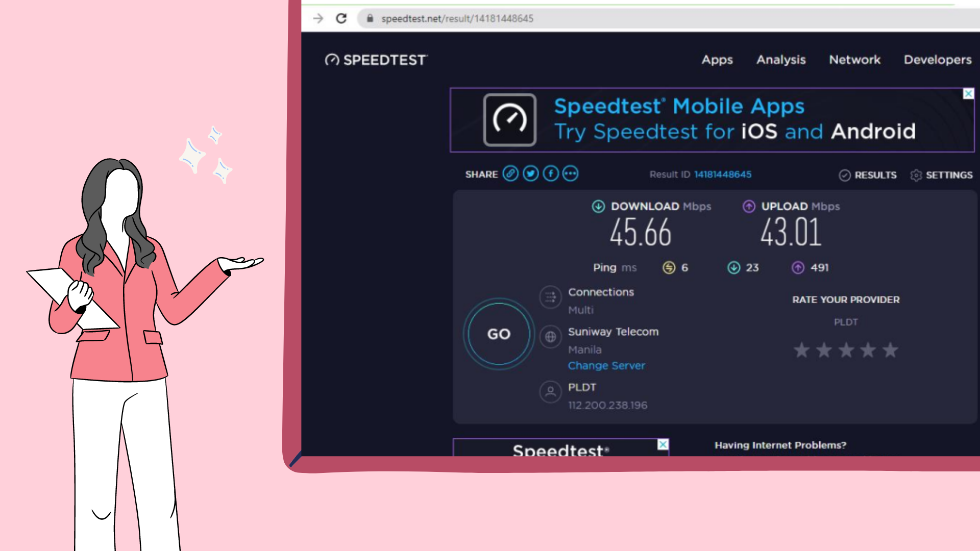The width and height of the screenshot is (980, 551).
Task: Click the Speedtest Mobile Apps banner
Action: (712, 120)
